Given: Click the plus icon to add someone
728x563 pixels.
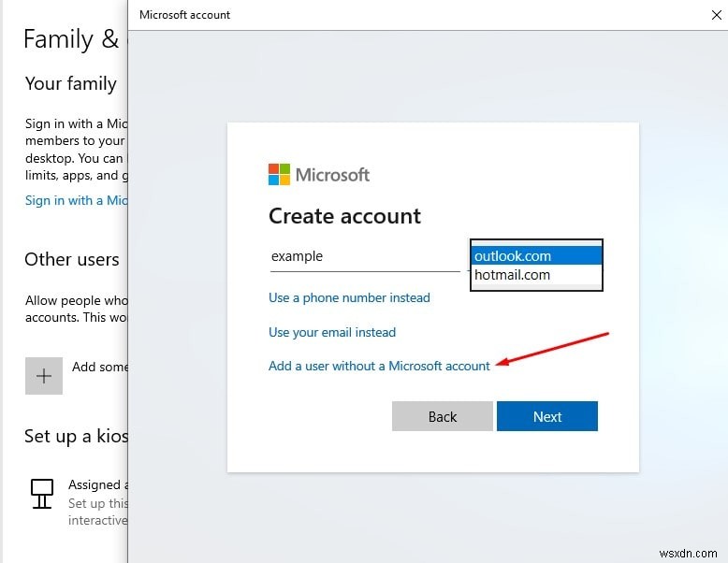Looking at the screenshot, I should [x=44, y=375].
